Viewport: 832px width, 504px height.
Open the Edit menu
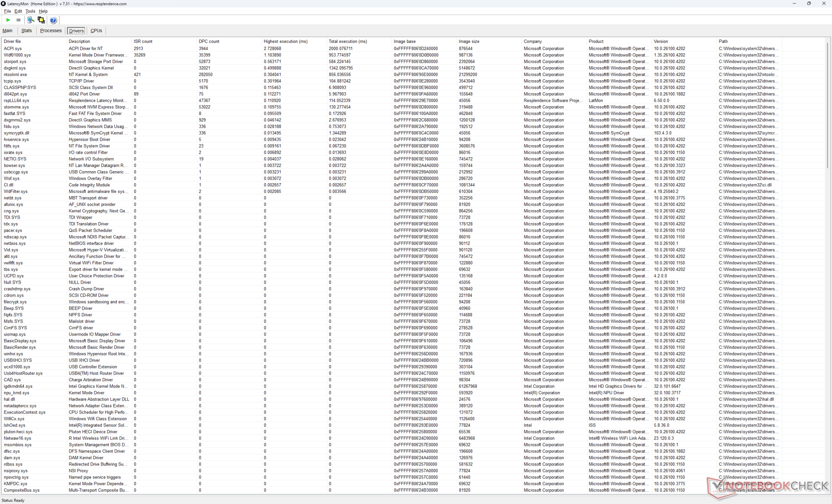click(18, 11)
